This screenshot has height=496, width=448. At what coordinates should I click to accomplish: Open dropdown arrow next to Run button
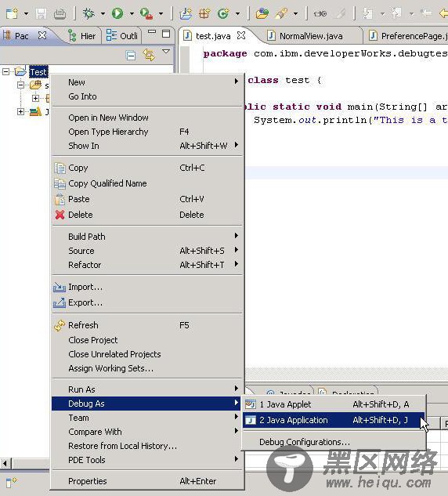click(132, 13)
